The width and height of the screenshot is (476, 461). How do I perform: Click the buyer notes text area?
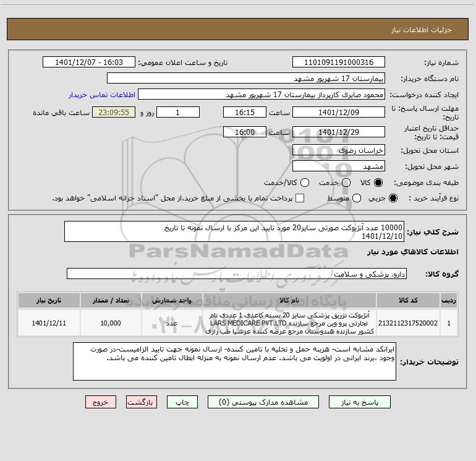click(x=234, y=361)
